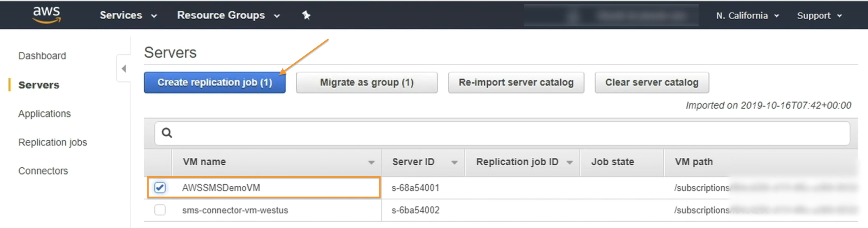Click Create replication job (1) button

(215, 82)
